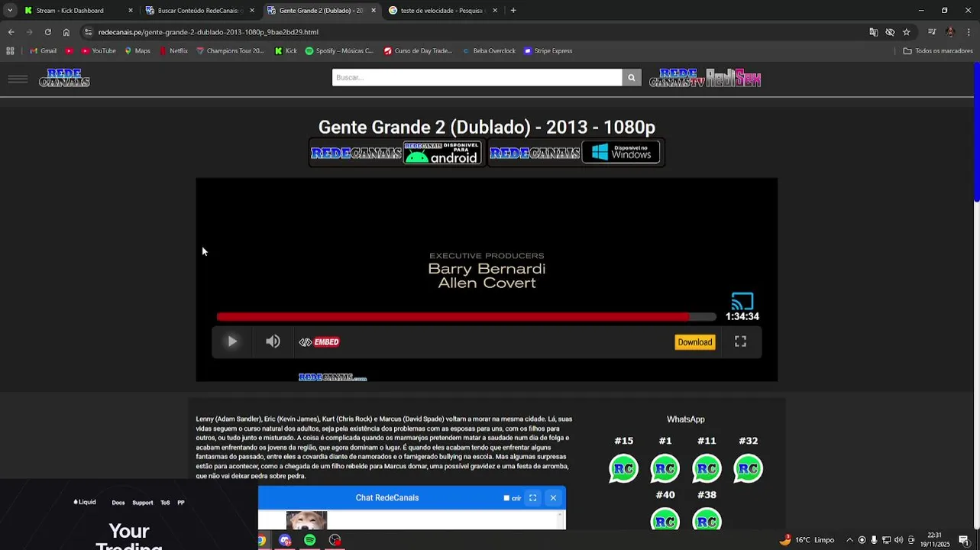Open Chrome three-dot menu
The height and width of the screenshot is (550, 980).
pos(969,32)
